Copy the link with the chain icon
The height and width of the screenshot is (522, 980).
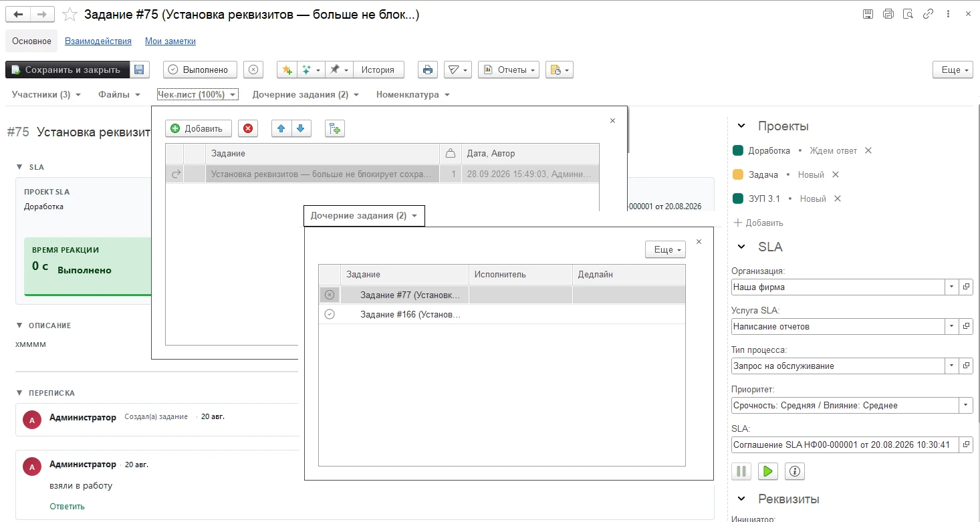(x=928, y=14)
